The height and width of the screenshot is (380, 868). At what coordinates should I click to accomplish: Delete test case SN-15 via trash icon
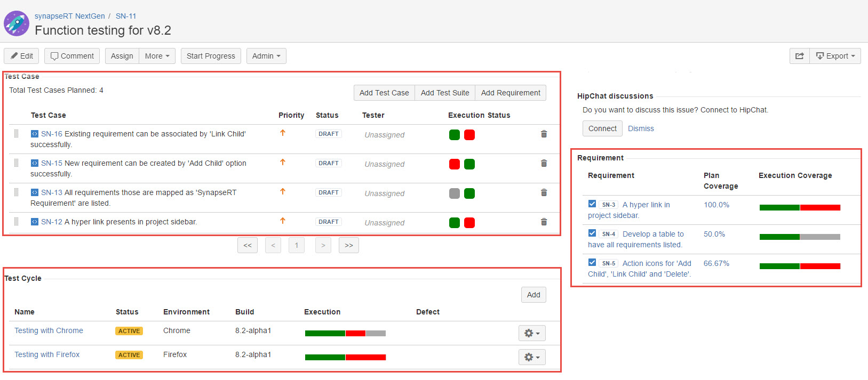pyautogui.click(x=544, y=163)
